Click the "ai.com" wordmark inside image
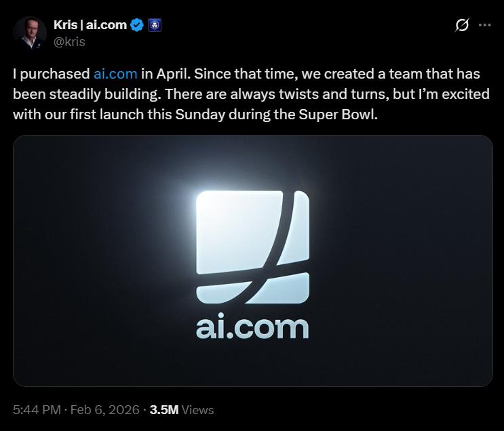Viewport: 504px width, 431px height. [252, 327]
